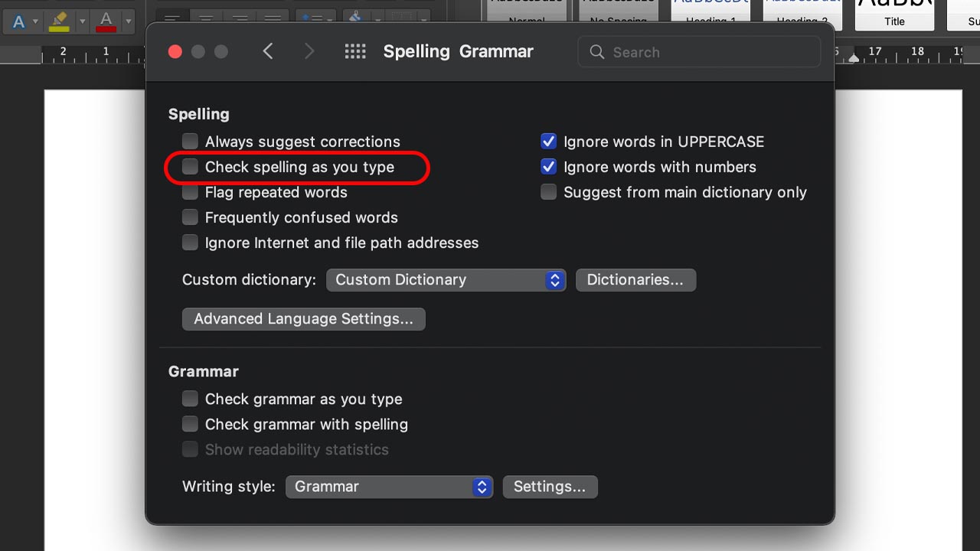Viewport: 980px width, 551px height.
Task: Uncheck Ignore words with numbers
Action: click(x=548, y=167)
